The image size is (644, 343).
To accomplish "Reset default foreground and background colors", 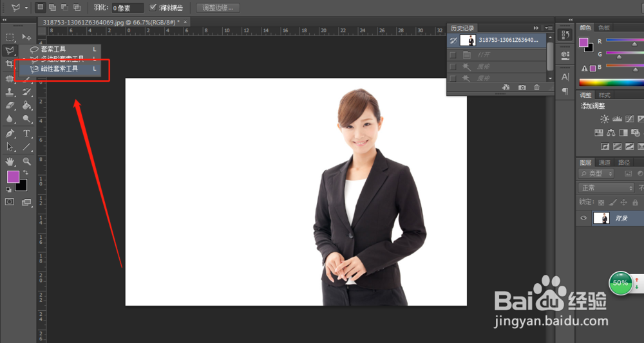I will point(8,190).
